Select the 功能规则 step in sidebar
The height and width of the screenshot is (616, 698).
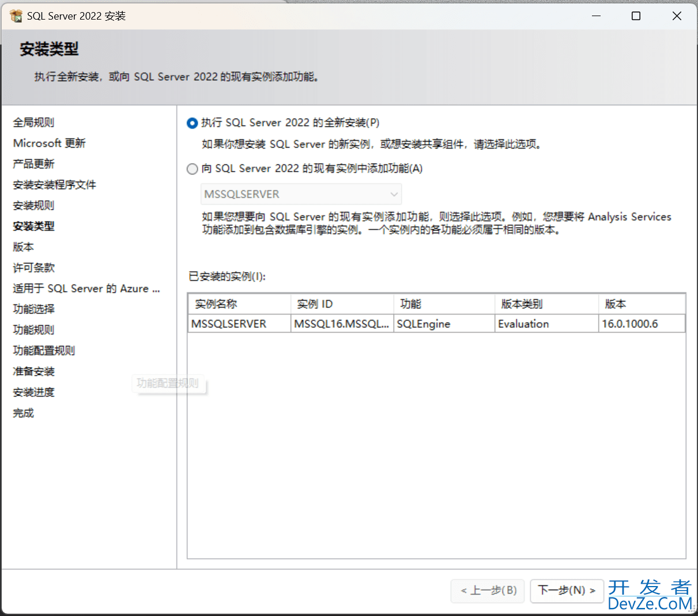click(x=33, y=330)
